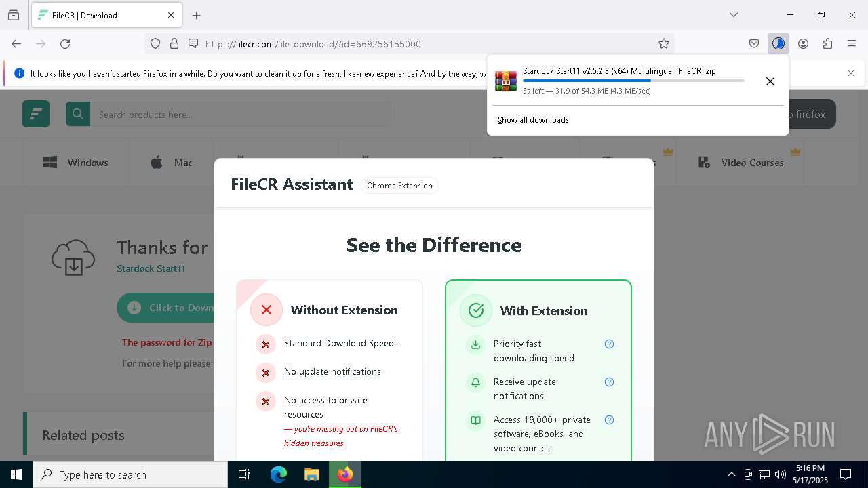The image size is (868, 488).
Task: Click the 5:16 PM clock and date
Action: [810, 474]
